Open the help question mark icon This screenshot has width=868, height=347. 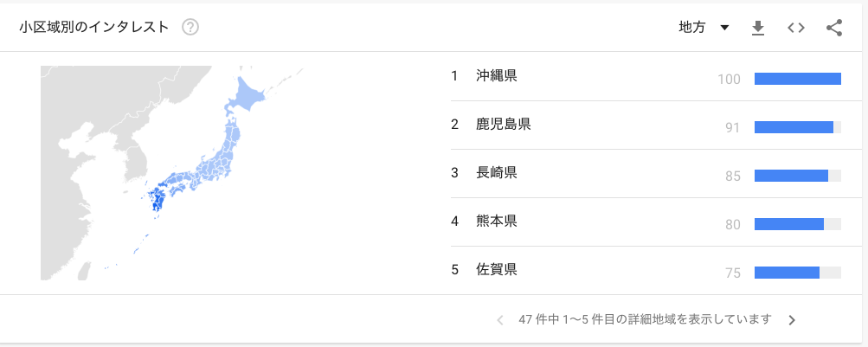point(190,27)
